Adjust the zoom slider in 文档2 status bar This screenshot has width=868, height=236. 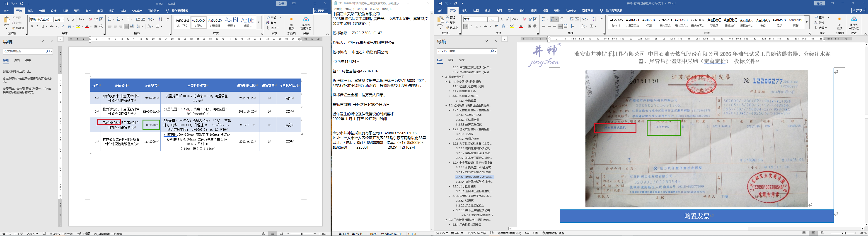(302, 234)
